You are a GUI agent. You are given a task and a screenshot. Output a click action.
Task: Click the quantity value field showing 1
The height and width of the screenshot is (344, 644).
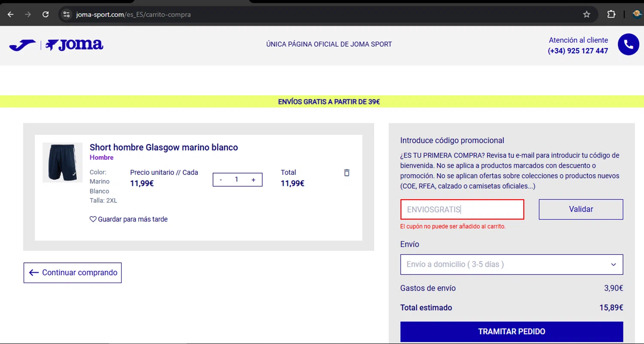(x=237, y=180)
